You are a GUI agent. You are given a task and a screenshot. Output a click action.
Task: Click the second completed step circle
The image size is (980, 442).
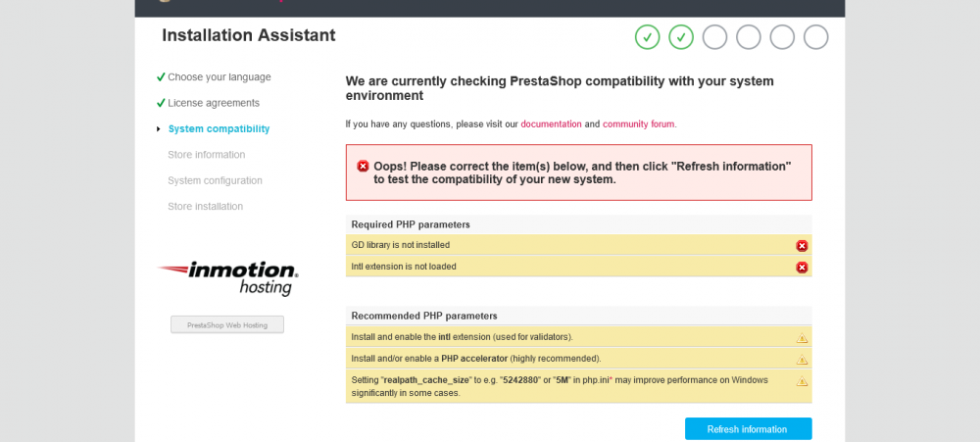(x=681, y=37)
